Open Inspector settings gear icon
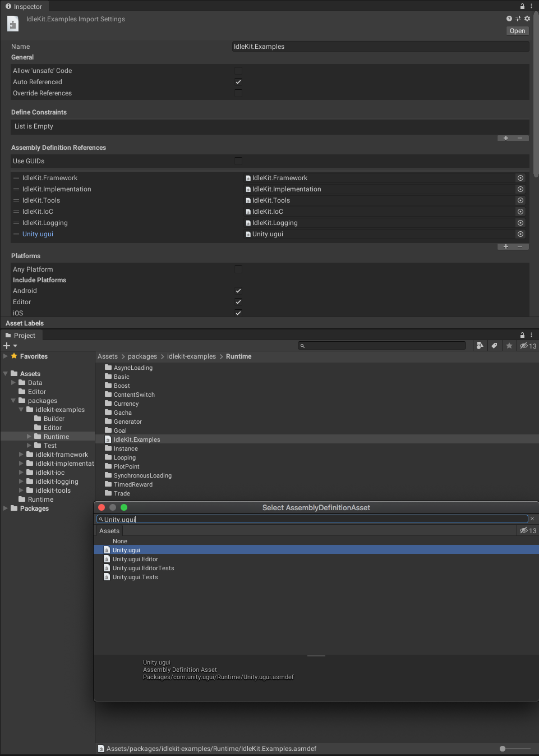This screenshot has height=756, width=539. (x=527, y=19)
